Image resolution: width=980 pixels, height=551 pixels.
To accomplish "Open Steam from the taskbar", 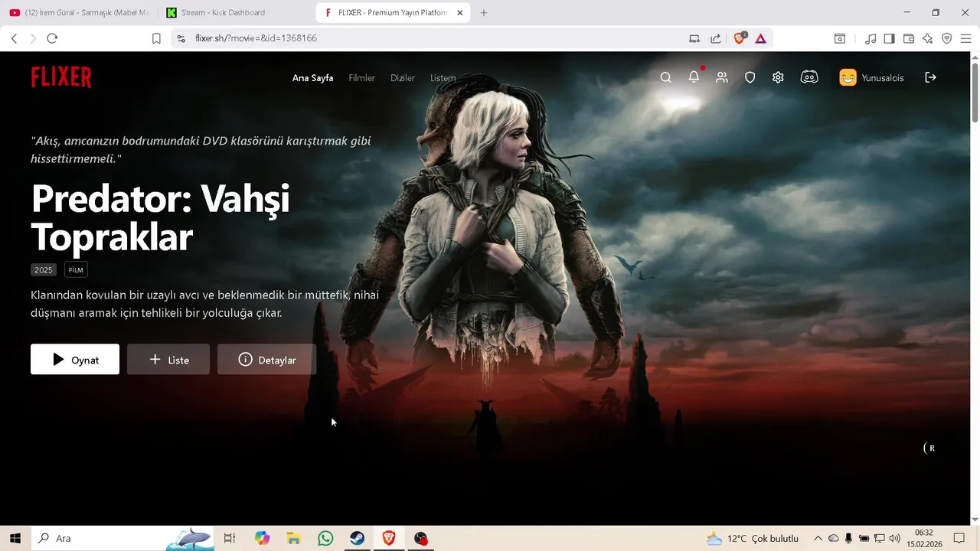I will point(357,538).
